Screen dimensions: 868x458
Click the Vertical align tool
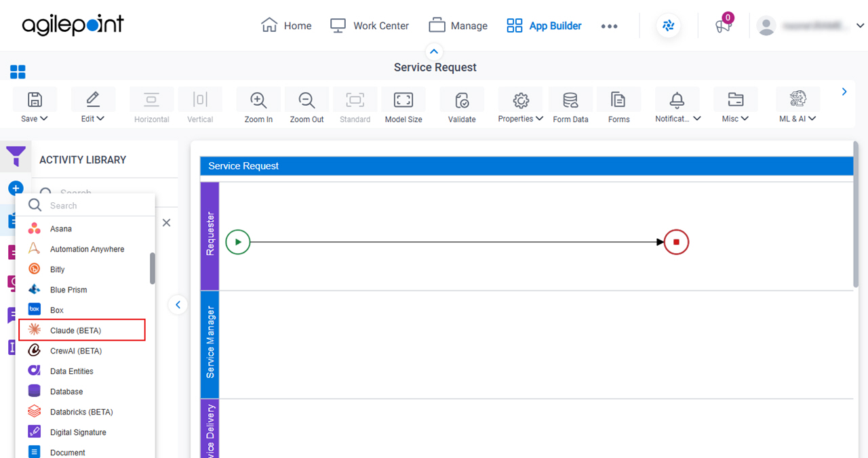coord(200,100)
